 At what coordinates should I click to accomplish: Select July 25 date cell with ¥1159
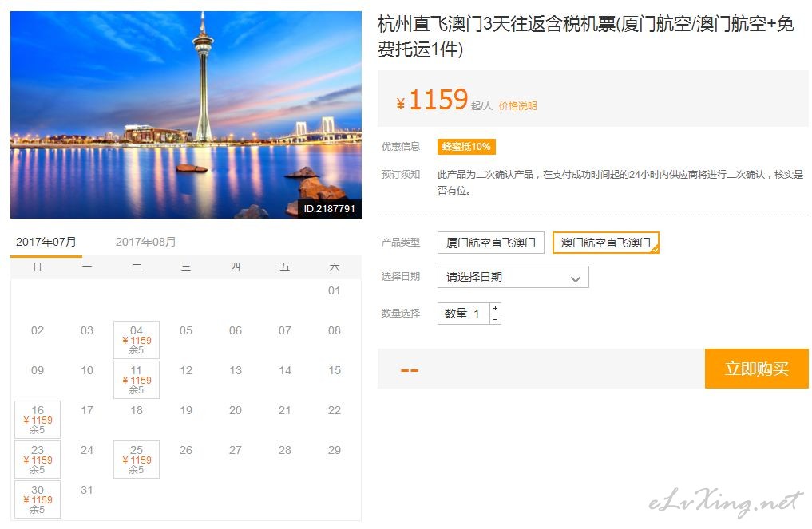click(137, 460)
